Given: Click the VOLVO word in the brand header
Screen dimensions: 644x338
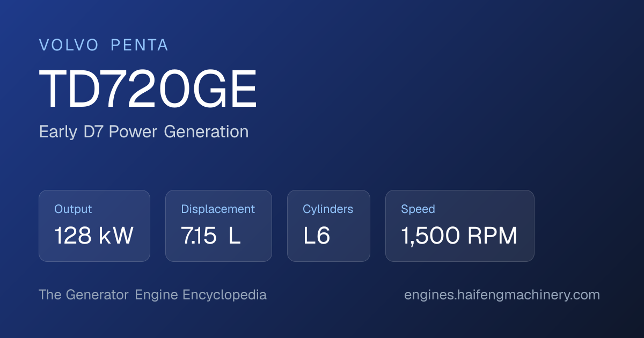Looking at the screenshot, I should pos(69,46).
